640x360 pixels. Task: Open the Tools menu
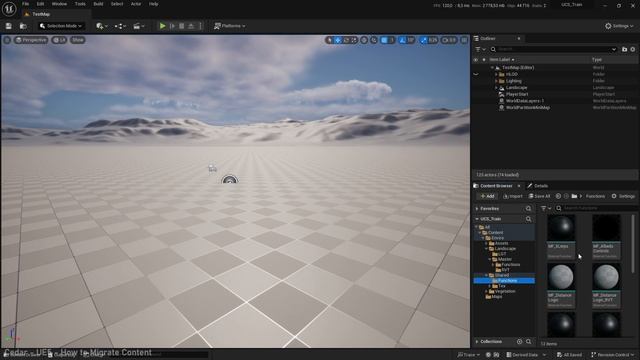point(80,4)
